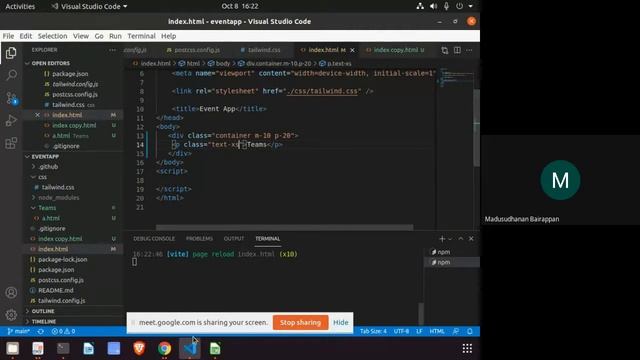Change the Tab Size: 4 setting
The width and height of the screenshot is (640, 360).
(x=373, y=331)
